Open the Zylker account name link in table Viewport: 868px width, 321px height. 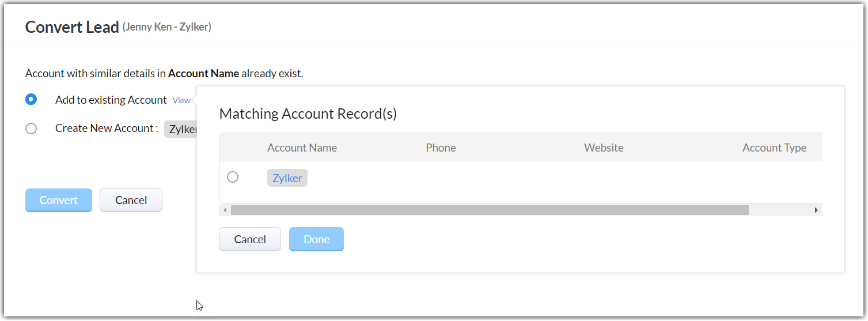point(287,178)
